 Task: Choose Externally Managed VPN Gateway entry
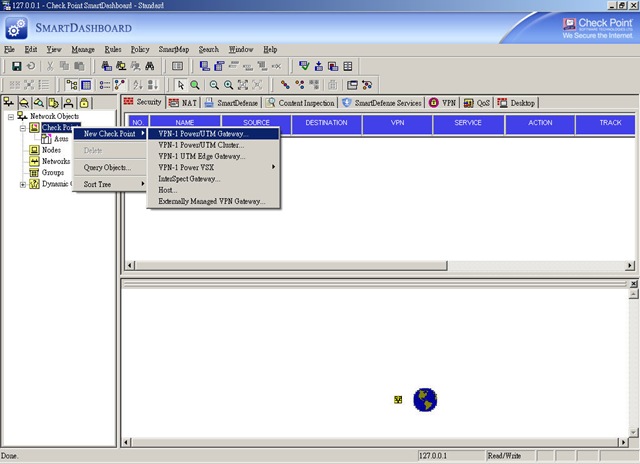pyautogui.click(x=212, y=201)
